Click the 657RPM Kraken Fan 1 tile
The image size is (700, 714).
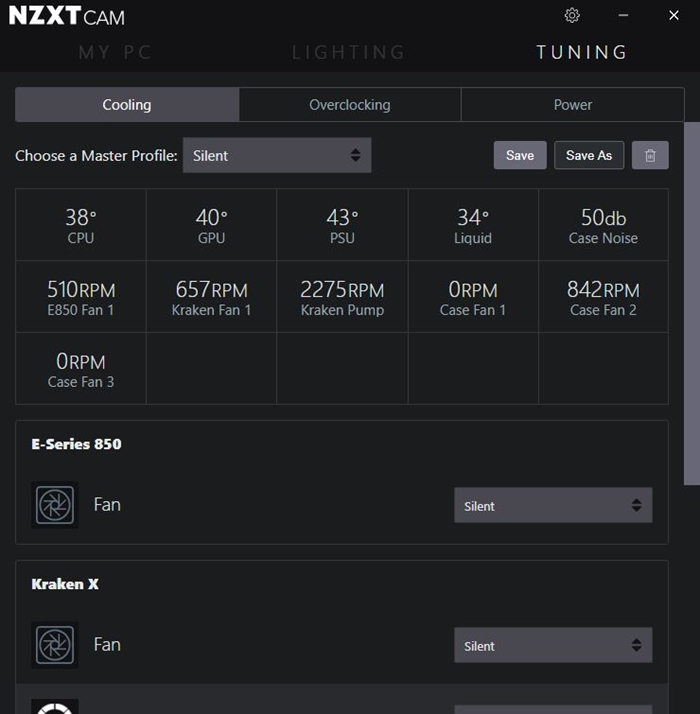tap(211, 297)
